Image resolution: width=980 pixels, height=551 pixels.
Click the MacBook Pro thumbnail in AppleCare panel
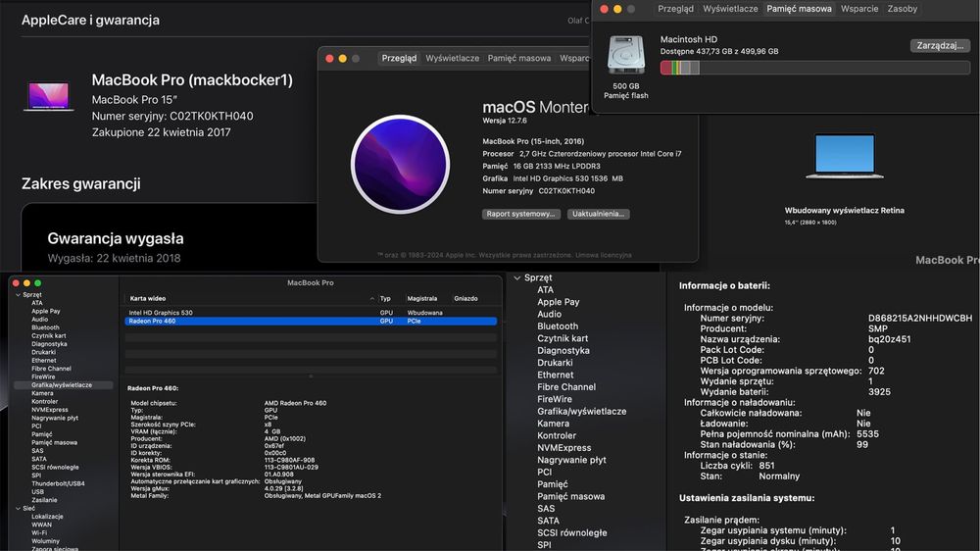click(x=48, y=96)
